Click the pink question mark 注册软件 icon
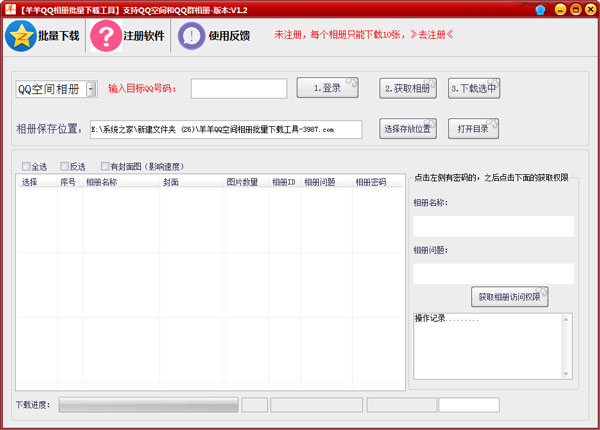This screenshot has width=600, height=430. point(106,36)
